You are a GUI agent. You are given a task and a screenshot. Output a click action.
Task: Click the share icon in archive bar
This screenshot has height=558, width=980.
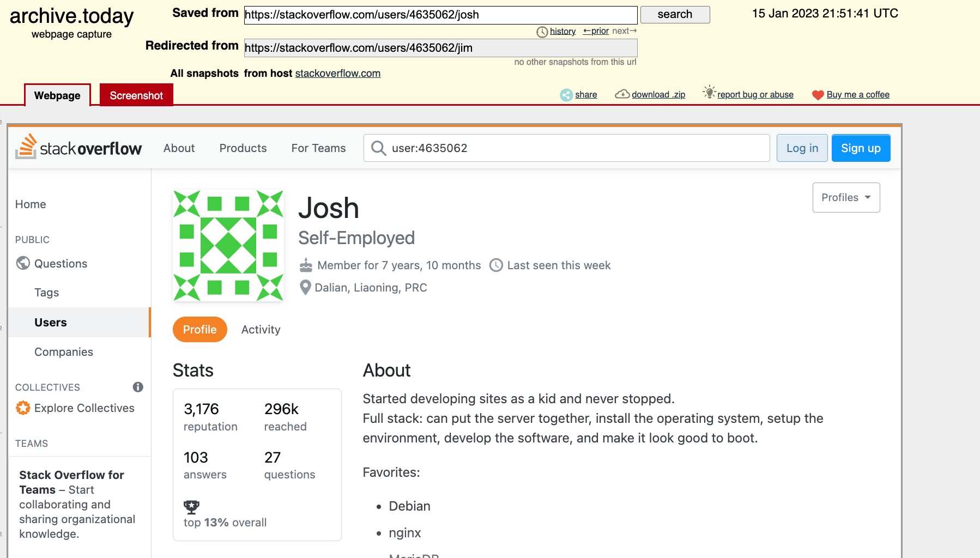(x=567, y=95)
